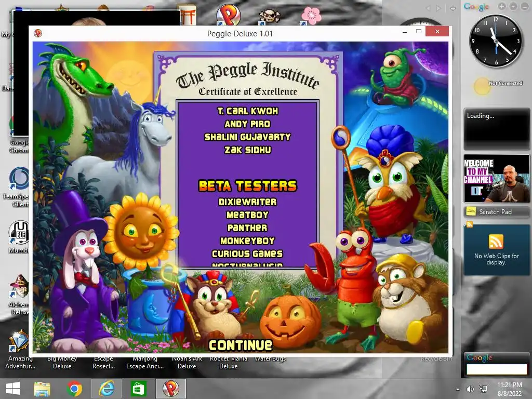Click the next sidebar page arrow
Image resolution: width=532 pixels, height=399 pixels.
tap(438, 8)
